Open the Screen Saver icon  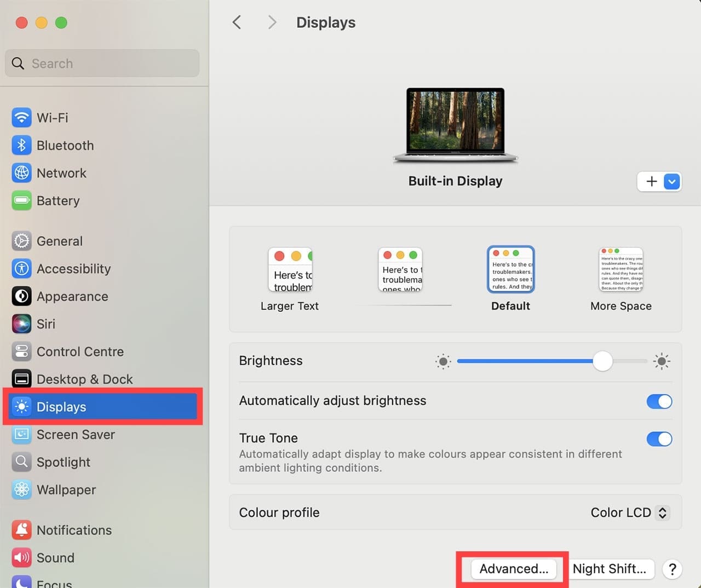21,434
